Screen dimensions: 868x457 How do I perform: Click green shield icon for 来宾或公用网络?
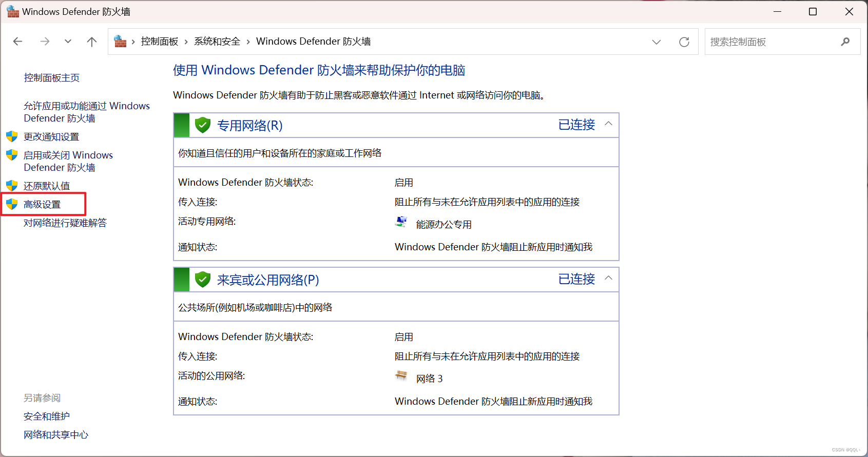pos(203,279)
